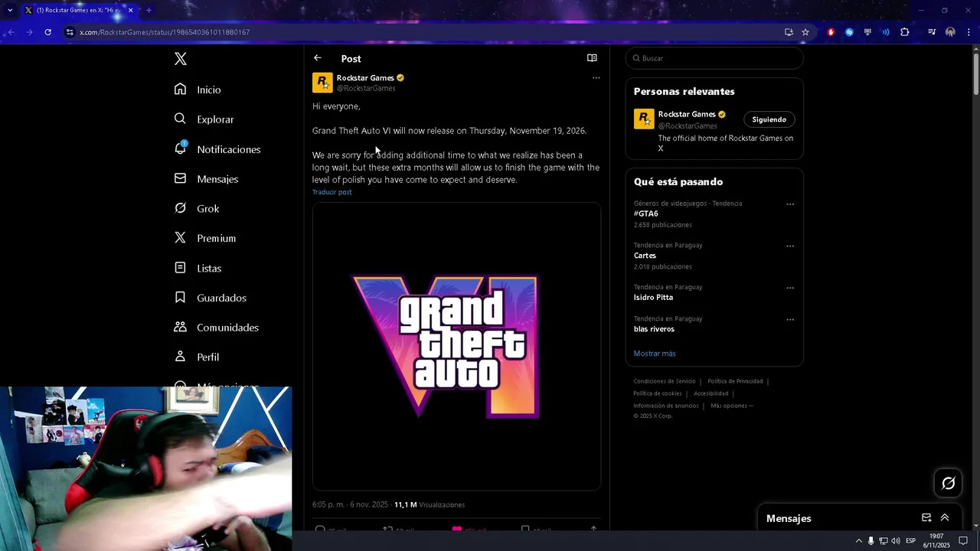This screenshot has height=551, width=980.
Task: Click the Notificaciones bell icon
Action: click(180, 148)
